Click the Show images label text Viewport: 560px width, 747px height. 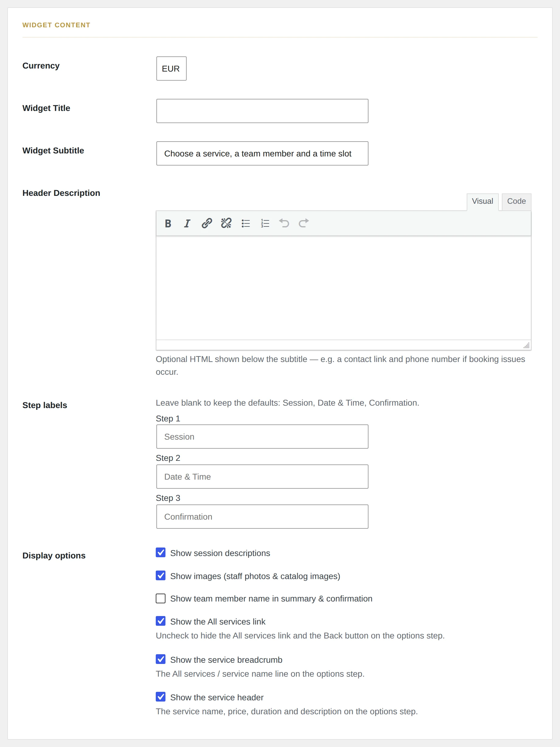tap(255, 576)
